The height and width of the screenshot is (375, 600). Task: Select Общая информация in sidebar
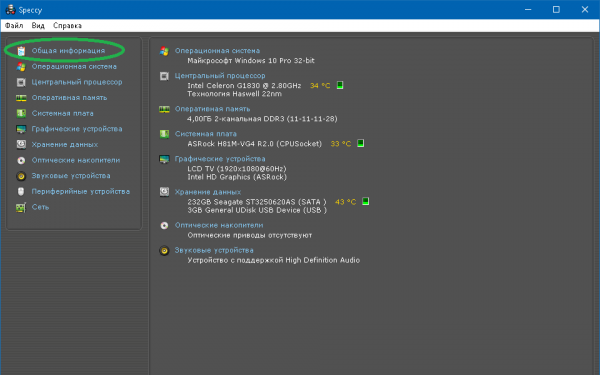pyautogui.click(x=68, y=51)
